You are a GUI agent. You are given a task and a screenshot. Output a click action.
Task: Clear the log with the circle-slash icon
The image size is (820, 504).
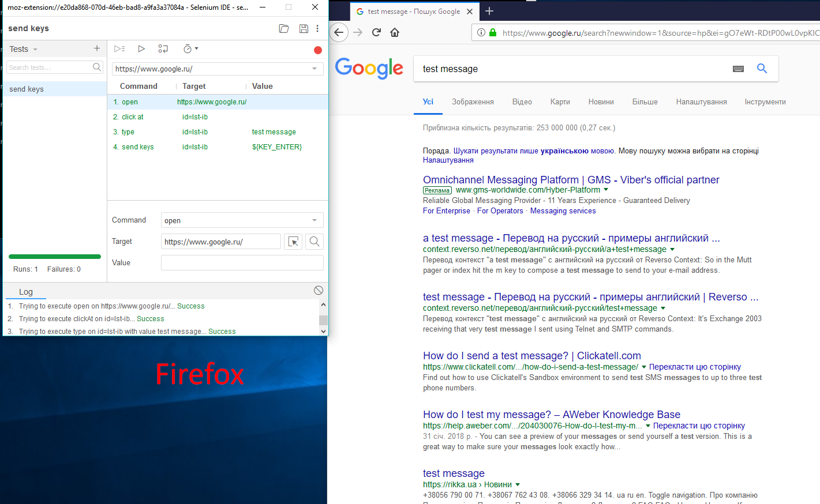(x=318, y=290)
